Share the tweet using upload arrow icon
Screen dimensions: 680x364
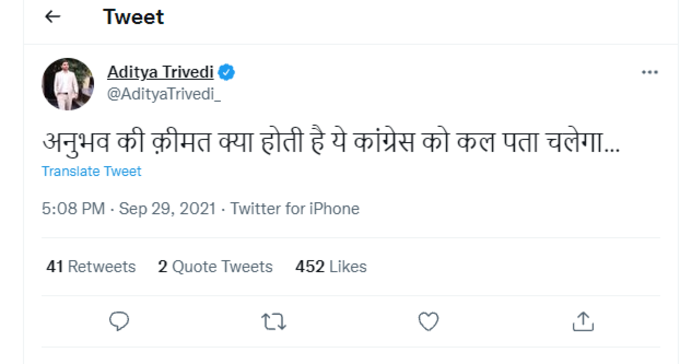tap(583, 321)
